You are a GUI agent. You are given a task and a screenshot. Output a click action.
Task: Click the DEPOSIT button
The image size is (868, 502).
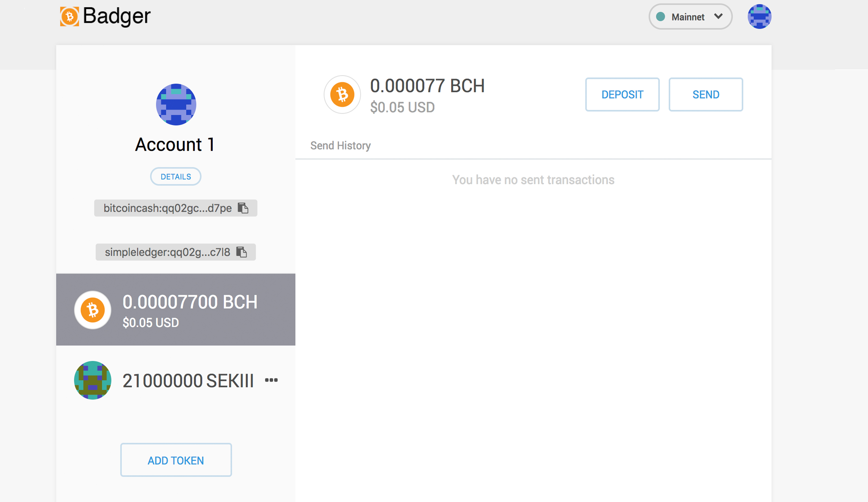coord(622,94)
